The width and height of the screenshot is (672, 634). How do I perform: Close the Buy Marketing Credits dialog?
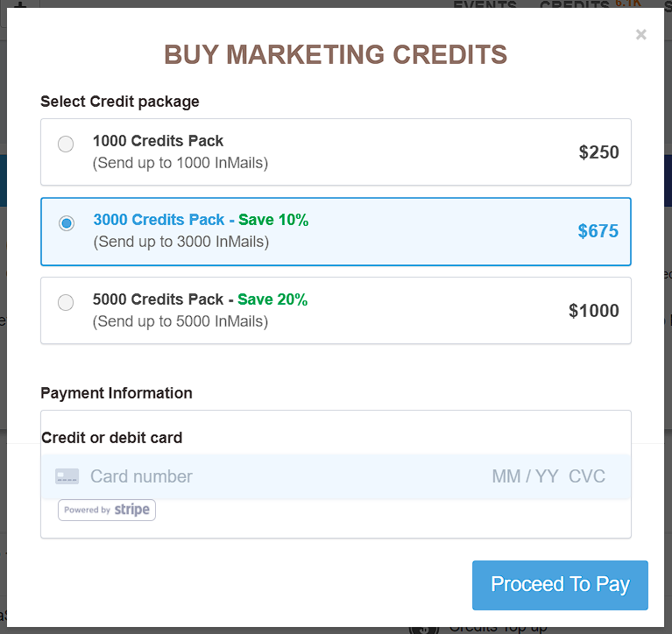point(641,35)
